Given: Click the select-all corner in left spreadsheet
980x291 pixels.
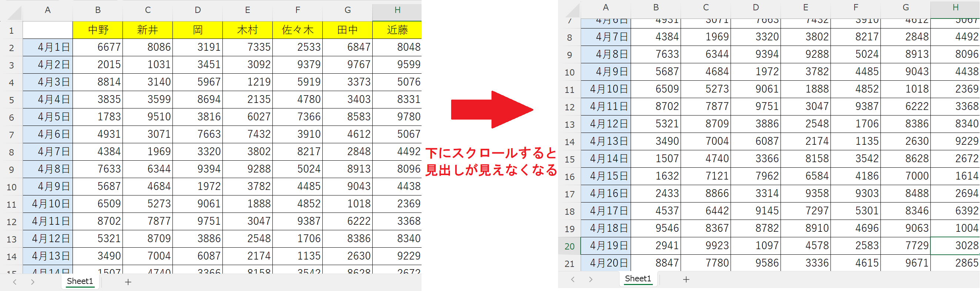Looking at the screenshot, I should pyautogui.click(x=14, y=13).
